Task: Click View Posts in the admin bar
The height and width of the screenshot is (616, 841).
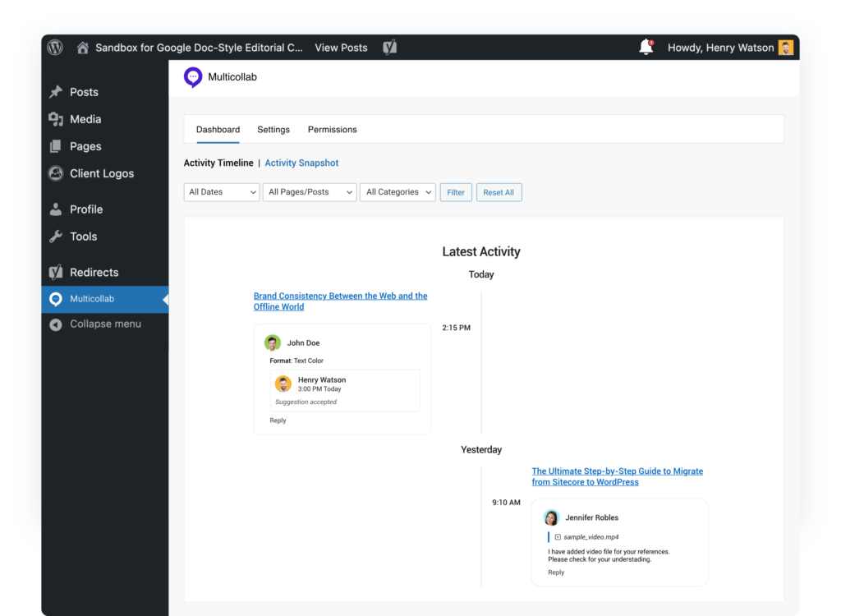Action: coord(341,48)
